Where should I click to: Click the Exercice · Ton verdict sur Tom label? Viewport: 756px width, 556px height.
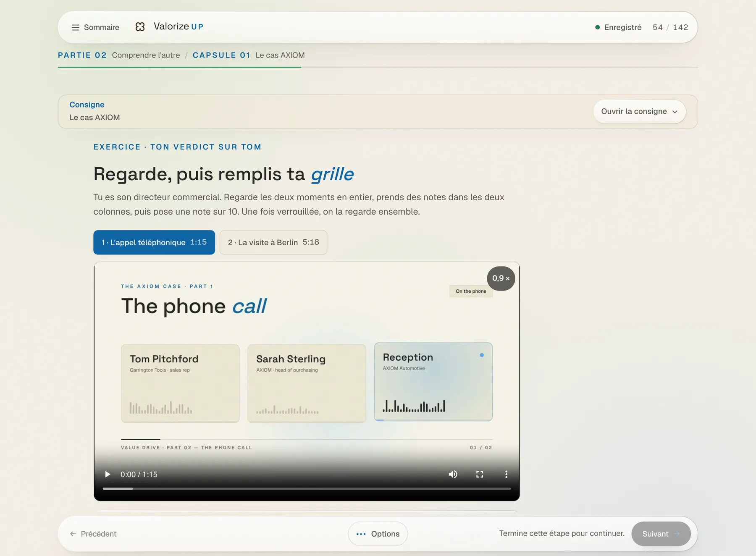point(177,147)
